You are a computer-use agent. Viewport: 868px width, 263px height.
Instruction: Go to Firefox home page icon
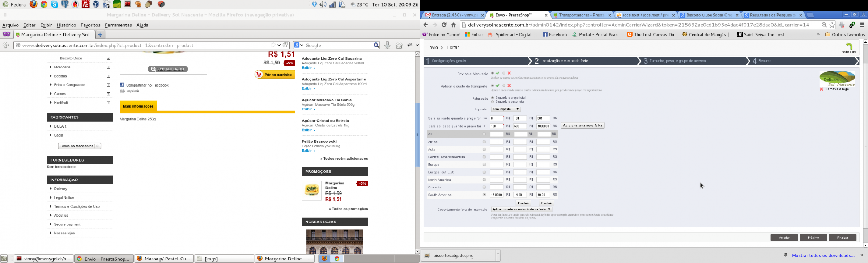pos(399,45)
